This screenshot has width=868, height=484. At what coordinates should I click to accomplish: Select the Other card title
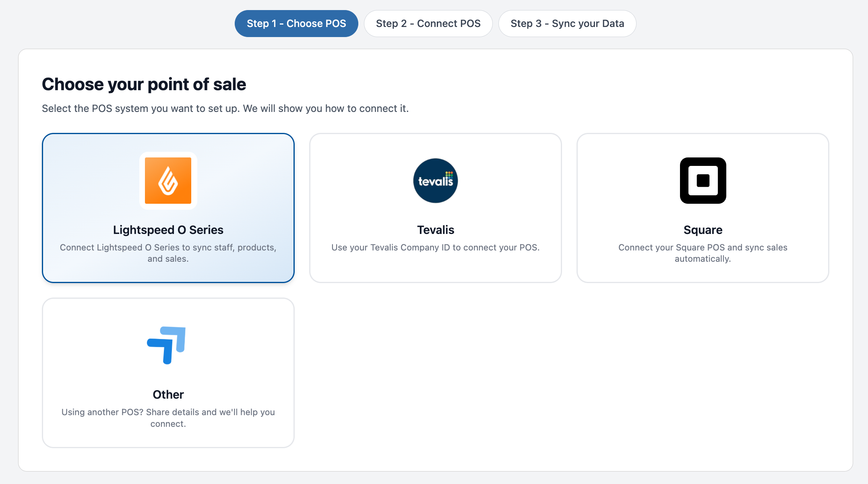click(168, 394)
